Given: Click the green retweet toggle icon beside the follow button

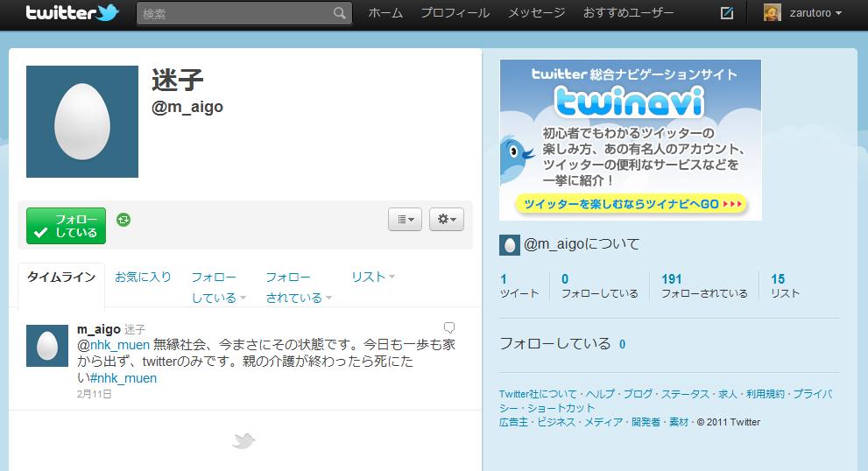Looking at the screenshot, I should [x=123, y=220].
